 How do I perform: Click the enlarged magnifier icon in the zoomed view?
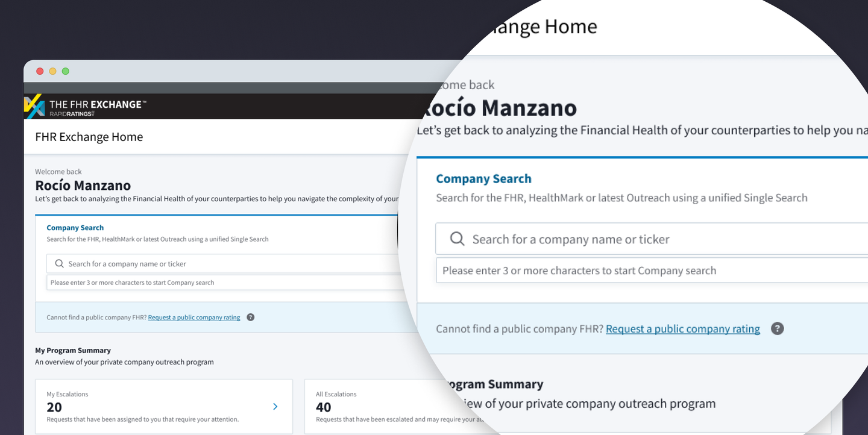pyautogui.click(x=458, y=239)
